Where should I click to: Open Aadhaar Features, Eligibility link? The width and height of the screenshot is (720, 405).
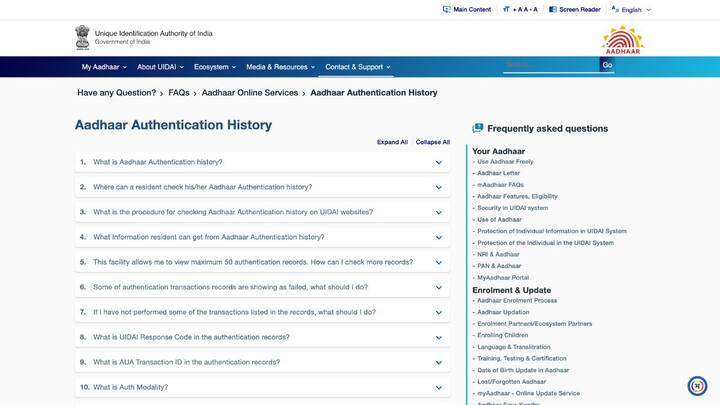tap(517, 196)
